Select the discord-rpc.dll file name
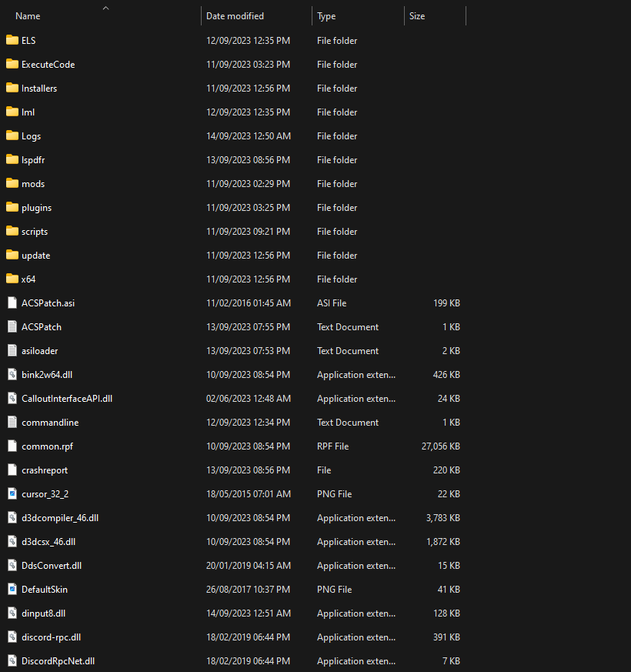Viewport: 631px width, 672px height. click(51, 637)
